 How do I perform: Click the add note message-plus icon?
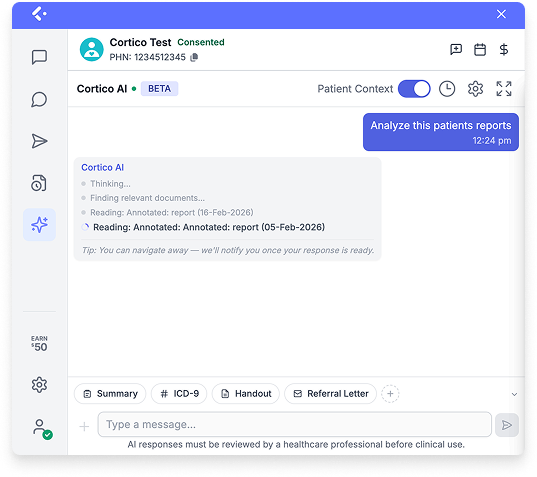pyautogui.click(x=456, y=50)
